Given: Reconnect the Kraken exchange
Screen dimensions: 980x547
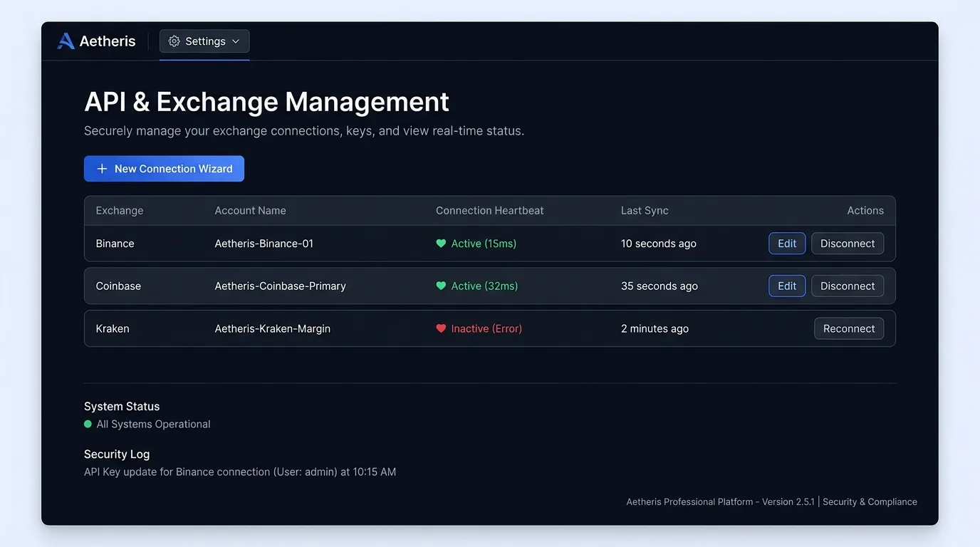Looking at the screenshot, I should point(849,329).
